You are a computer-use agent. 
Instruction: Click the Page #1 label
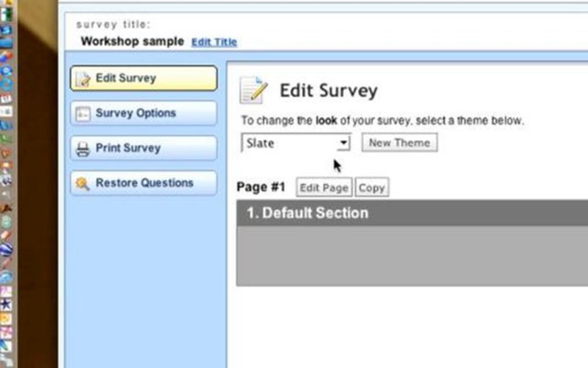pyautogui.click(x=261, y=187)
